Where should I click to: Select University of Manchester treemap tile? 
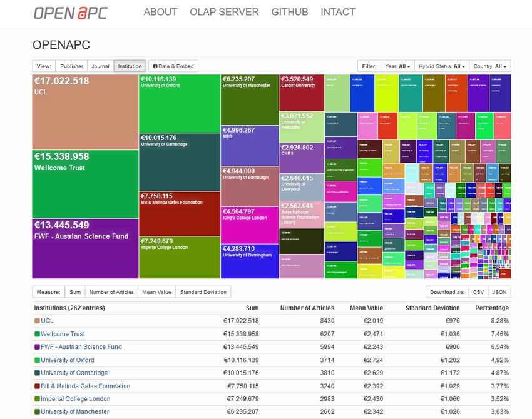point(250,99)
